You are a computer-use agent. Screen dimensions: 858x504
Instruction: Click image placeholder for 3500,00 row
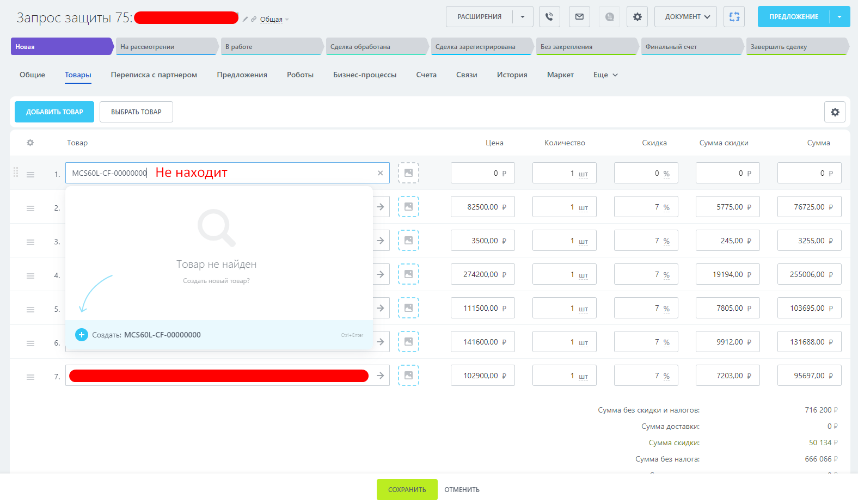(x=408, y=241)
